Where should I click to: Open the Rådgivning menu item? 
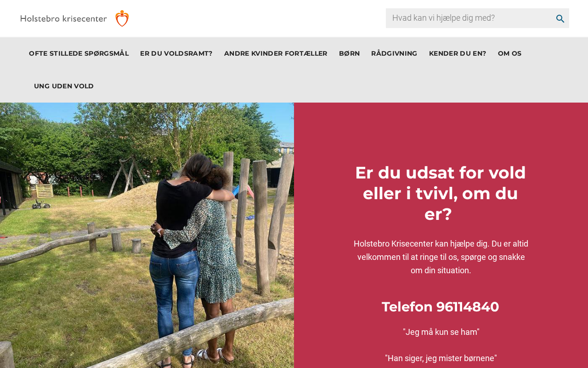click(394, 53)
